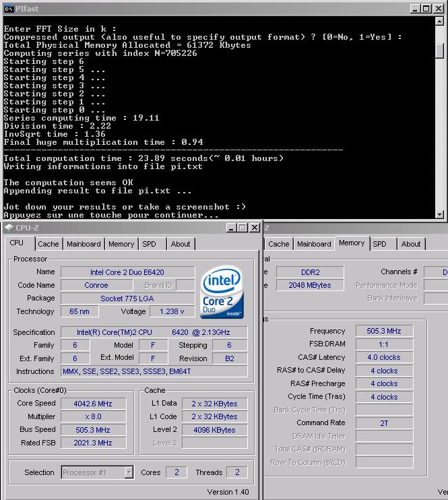Click the Package value 'Socket 775 LGA'

tap(127, 299)
